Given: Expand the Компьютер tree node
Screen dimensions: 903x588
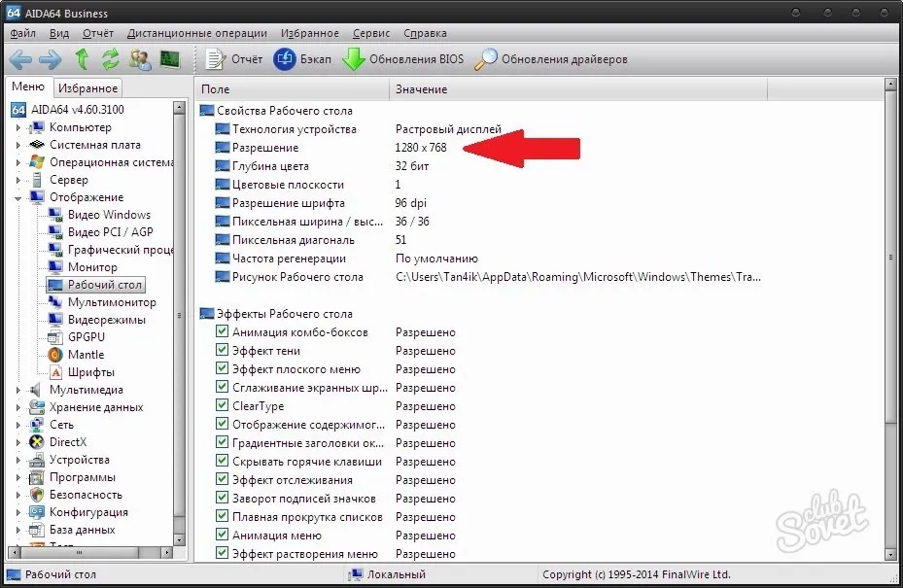Looking at the screenshot, I should click(x=17, y=127).
